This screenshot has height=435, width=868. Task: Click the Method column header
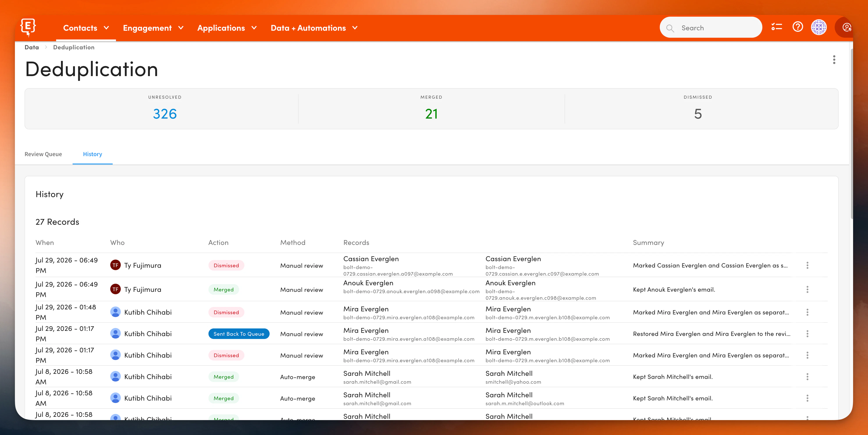click(x=293, y=242)
